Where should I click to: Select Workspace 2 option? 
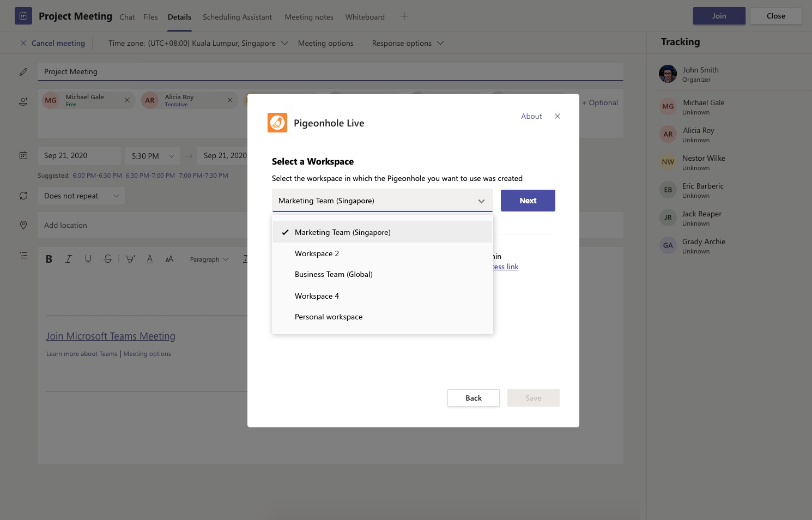[x=383, y=253]
